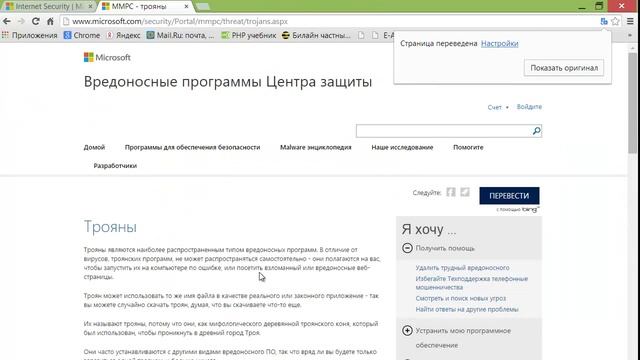Open the Разработчики menu item

tap(115, 166)
